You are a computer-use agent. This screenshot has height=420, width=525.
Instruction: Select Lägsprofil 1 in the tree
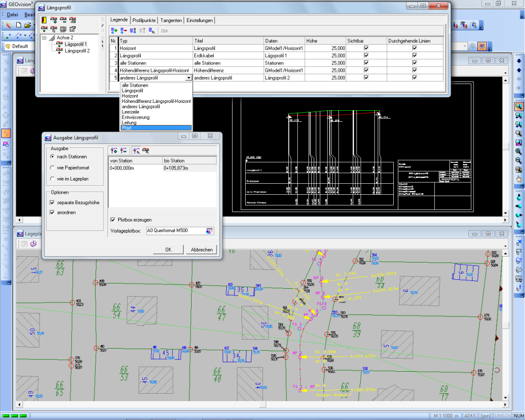coord(76,44)
